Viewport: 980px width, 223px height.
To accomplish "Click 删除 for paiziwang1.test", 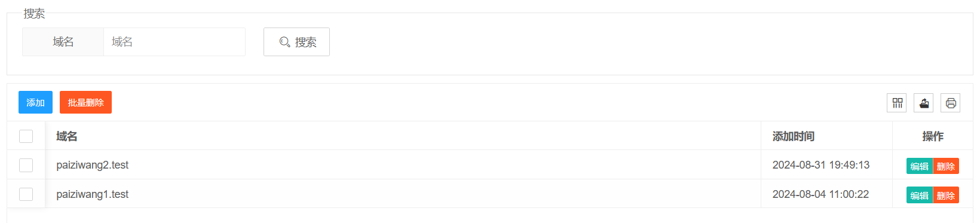I will [x=946, y=195].
